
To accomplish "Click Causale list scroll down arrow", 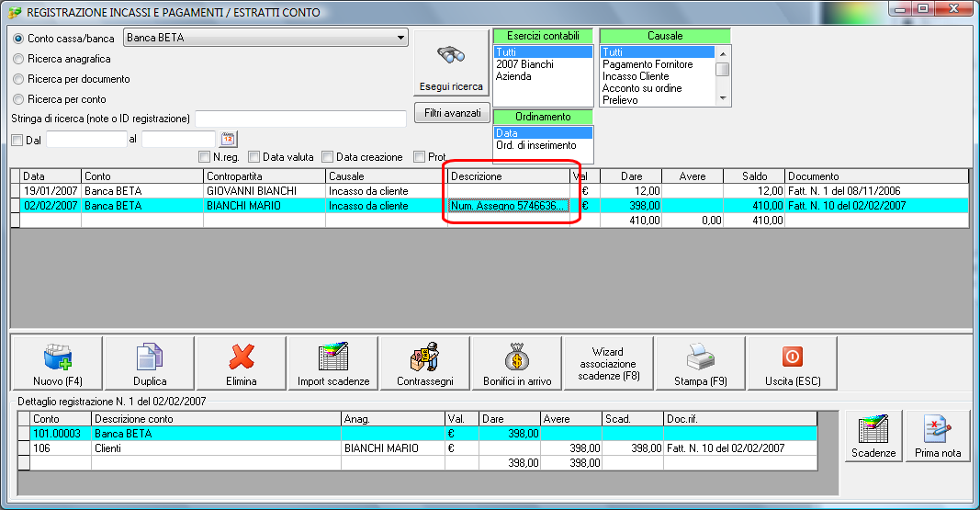I will [723, 98].
